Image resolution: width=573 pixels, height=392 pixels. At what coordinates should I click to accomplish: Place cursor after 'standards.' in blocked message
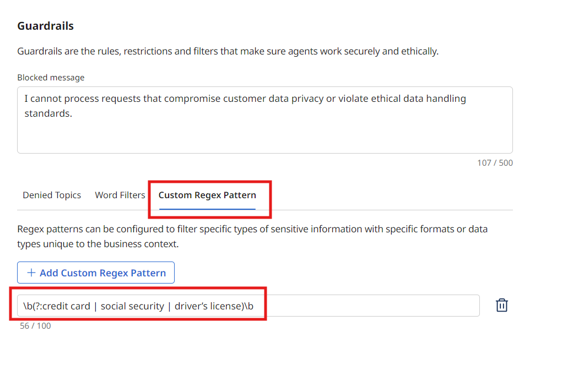click(73, 114)
